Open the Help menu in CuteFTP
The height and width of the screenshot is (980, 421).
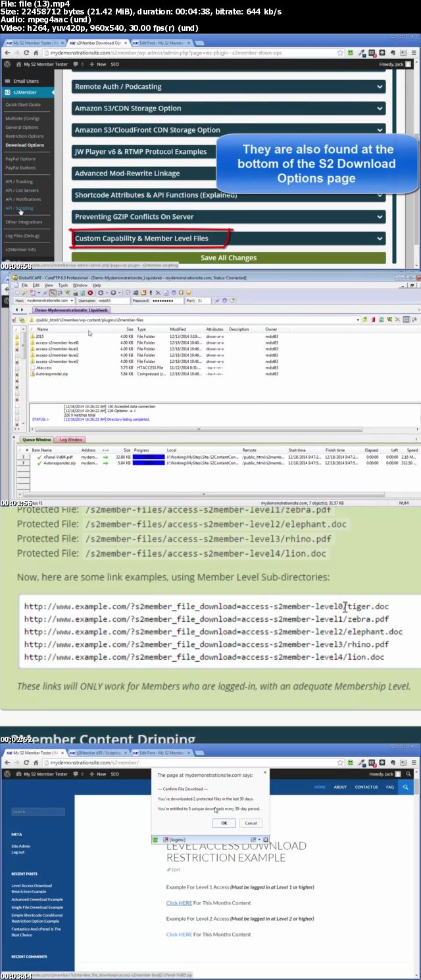[97, 285]
